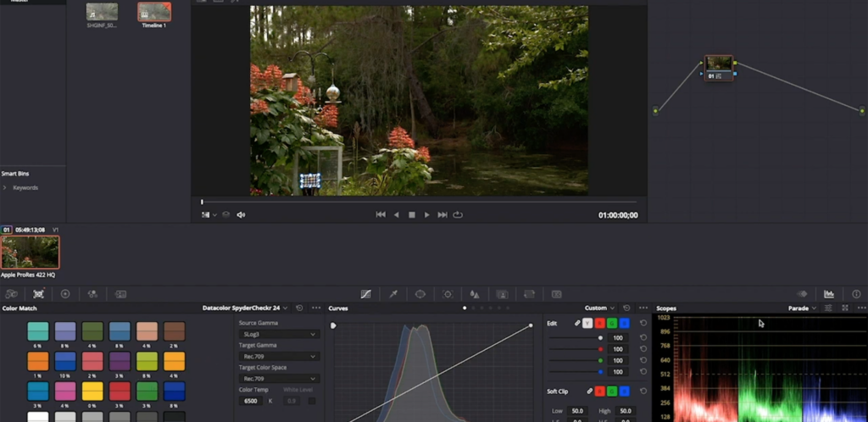Click the green intensity slider handle
868x422 pixels.
click(x=600, y=361)
